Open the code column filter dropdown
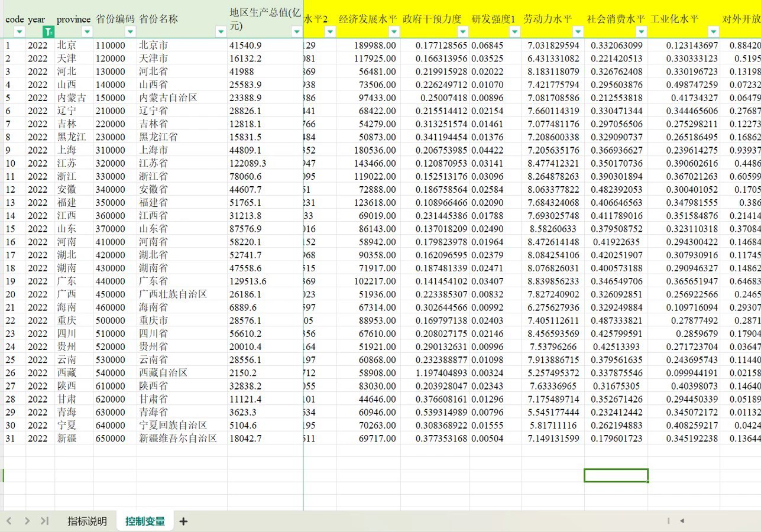The image size is (761, 532). point(20,32)
